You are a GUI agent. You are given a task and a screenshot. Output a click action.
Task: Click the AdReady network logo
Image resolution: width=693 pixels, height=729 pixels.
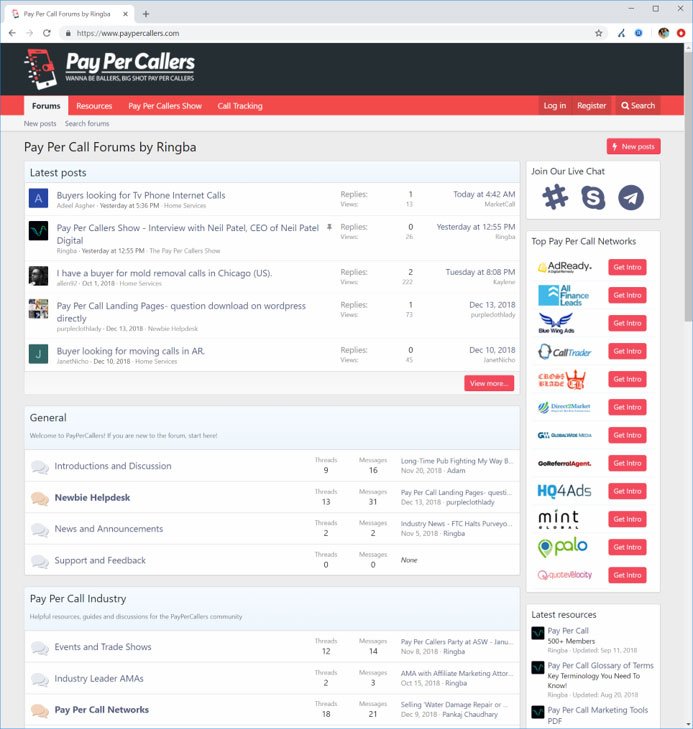coord(565,267)
